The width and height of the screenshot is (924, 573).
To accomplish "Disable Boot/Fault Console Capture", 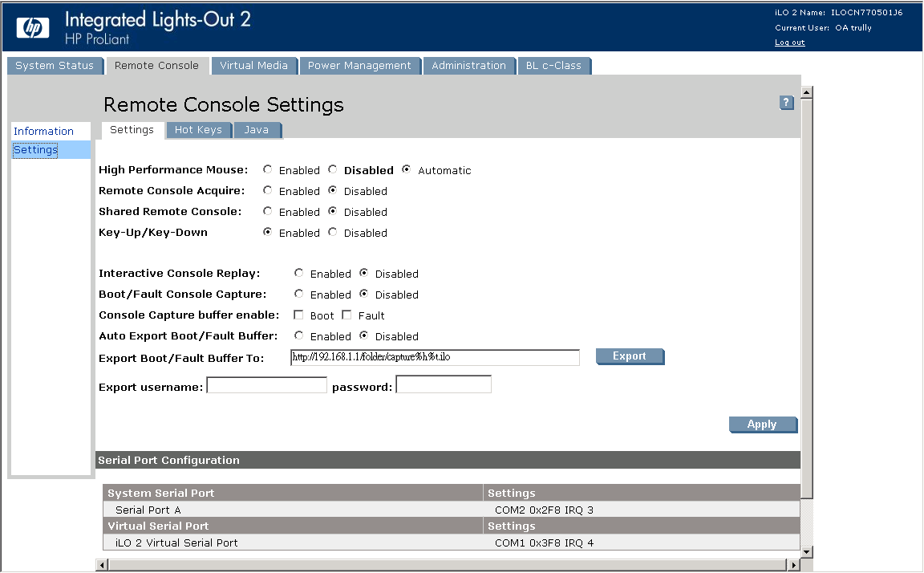I will [364, 294].
